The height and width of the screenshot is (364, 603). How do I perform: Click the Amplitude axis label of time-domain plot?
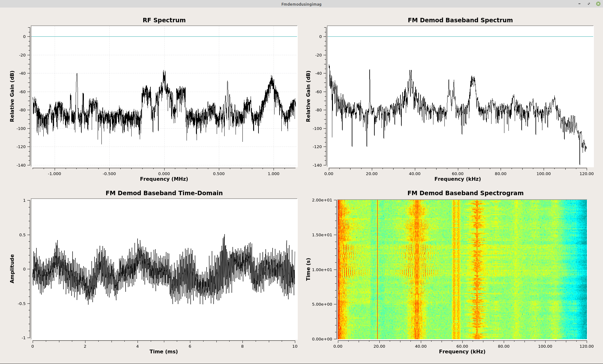12,269
